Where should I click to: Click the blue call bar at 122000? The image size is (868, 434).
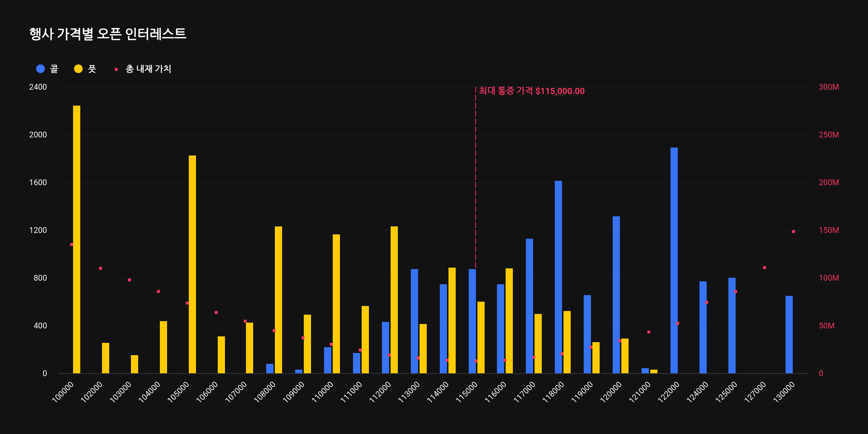tap(674, 260)
